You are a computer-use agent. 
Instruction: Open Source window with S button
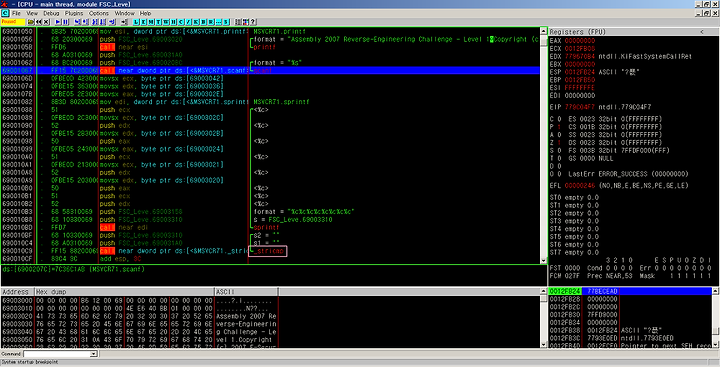(226, 22)
